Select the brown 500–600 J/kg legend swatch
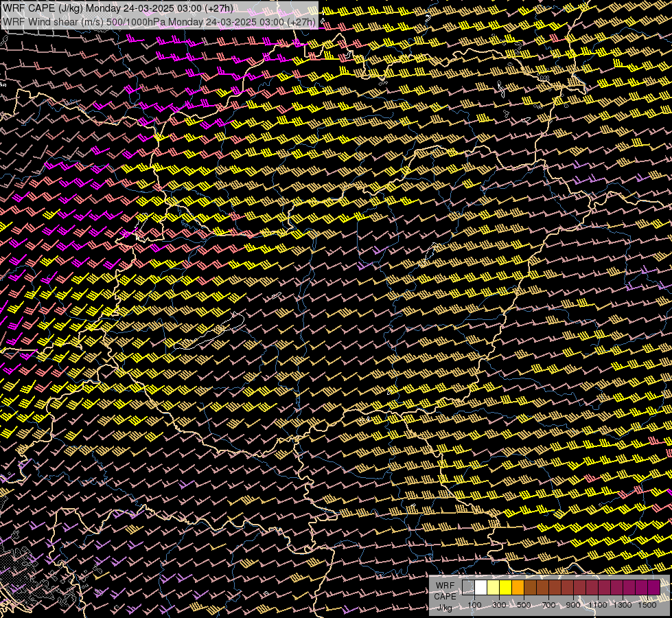Screen dimensions: 672x618 point(530,587)
